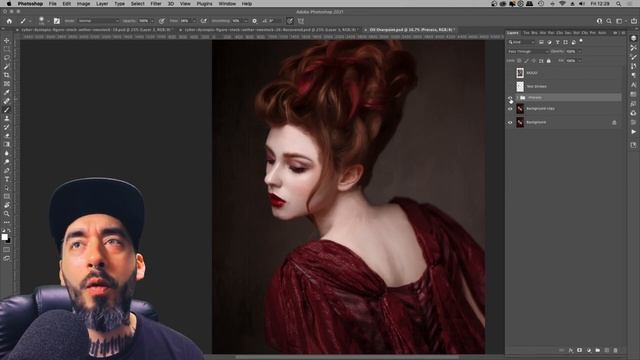Open the layer Opacity dropdown arrow
Viewport: 640px width, 360px height.
point(580,51)
